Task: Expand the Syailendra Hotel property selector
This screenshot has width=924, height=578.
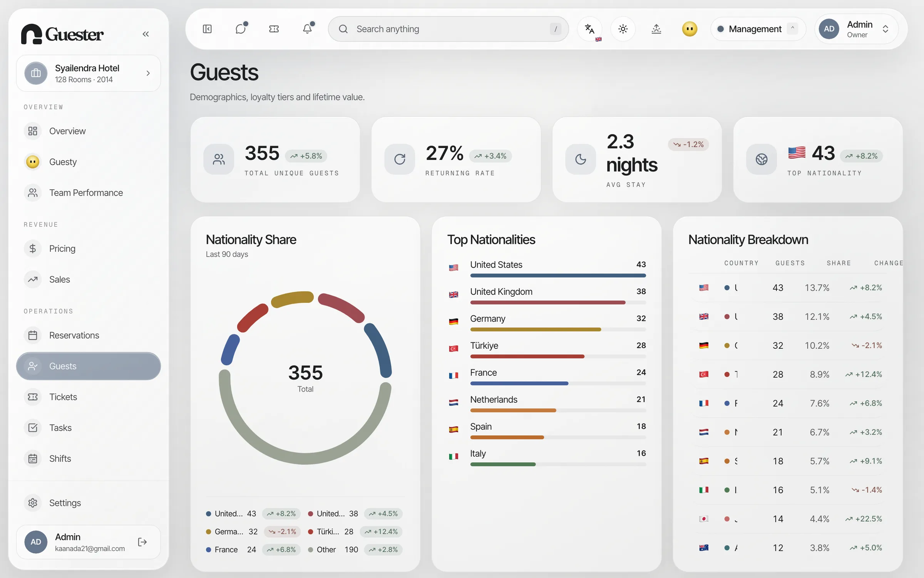Action: pos(89,73)
